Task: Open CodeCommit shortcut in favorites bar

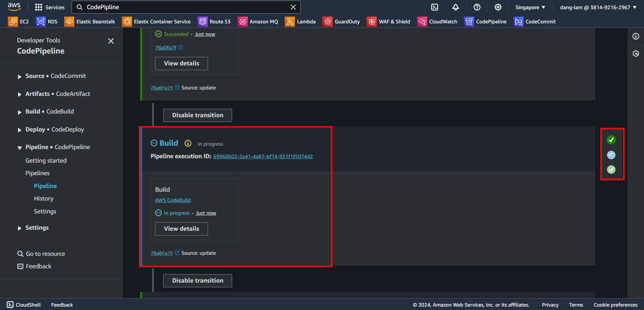Action: coord(535,22)
